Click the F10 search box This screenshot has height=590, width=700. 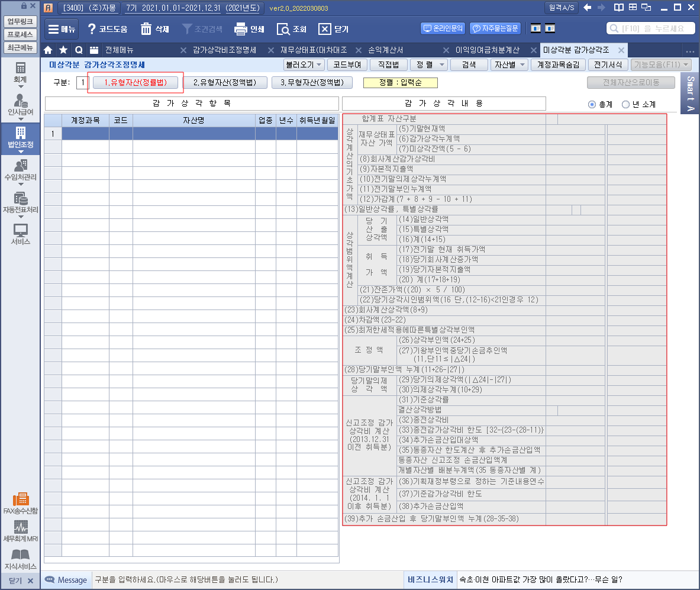(x=650, y=28)
